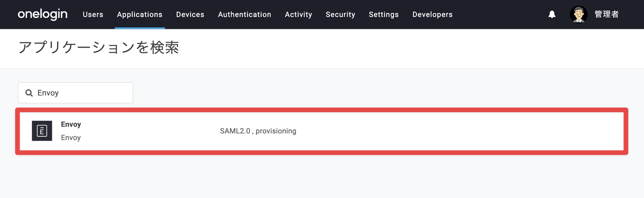Click the OneLogin logo
The image size is (644, 198).
(42, 14)
